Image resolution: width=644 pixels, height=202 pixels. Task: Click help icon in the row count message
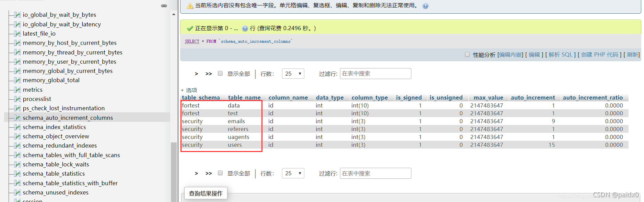coord(245,28)
